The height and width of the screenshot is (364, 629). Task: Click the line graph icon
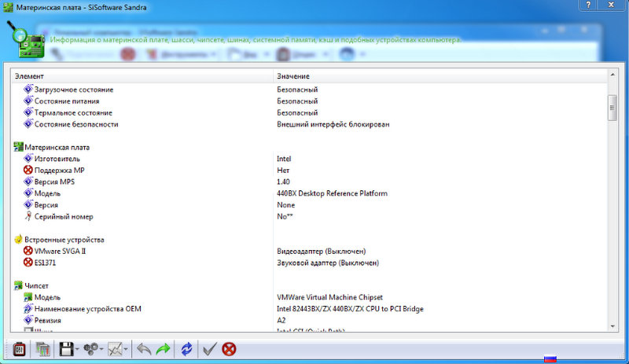pyautogui.click(x=115, y=349)
